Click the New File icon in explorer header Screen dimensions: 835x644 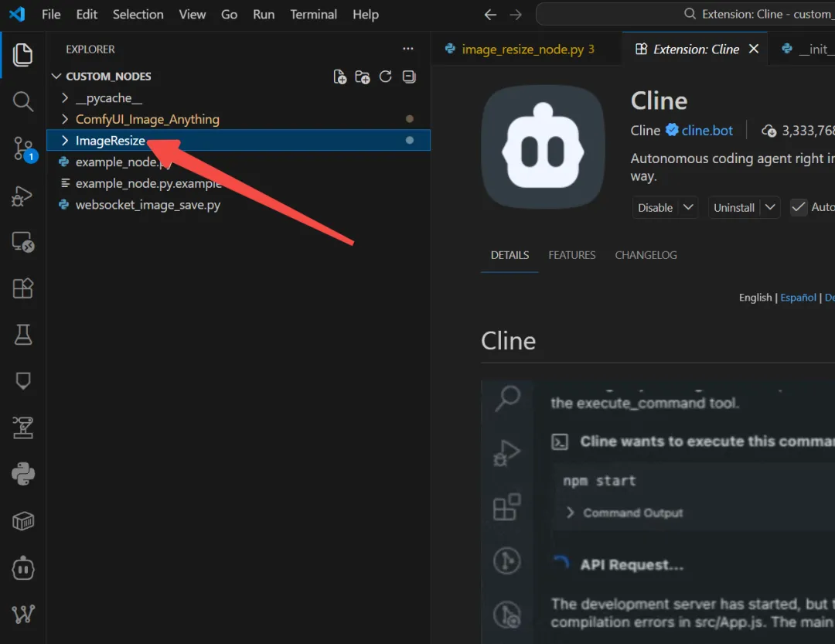coord(339,77)
